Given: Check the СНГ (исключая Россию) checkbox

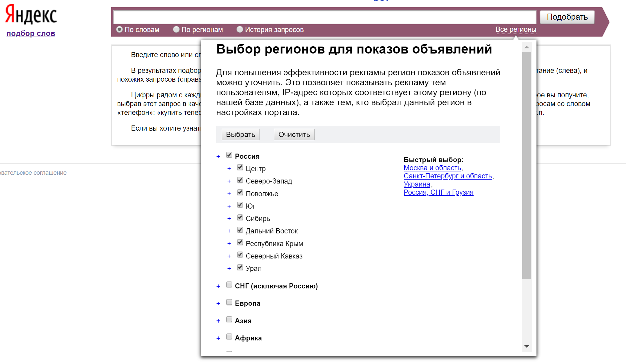Looking at the screenshot, I should click(229, 285).
